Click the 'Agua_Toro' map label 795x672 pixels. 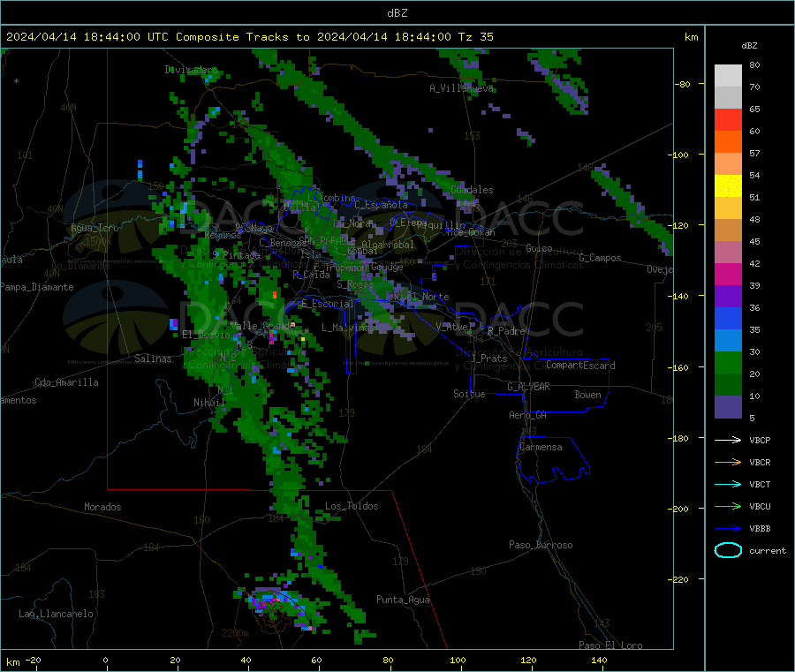(x=95, y=228)
